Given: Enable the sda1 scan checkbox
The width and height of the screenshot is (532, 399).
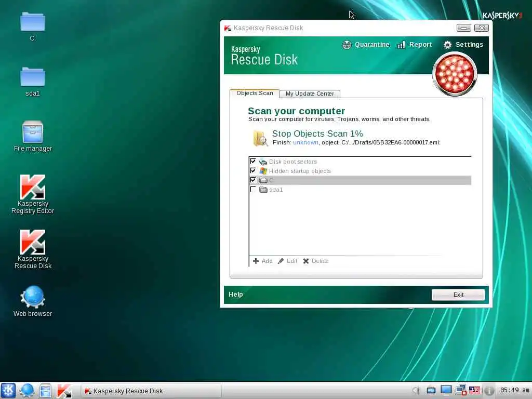Looking at the screenshot, I should (x=253, y=189).
